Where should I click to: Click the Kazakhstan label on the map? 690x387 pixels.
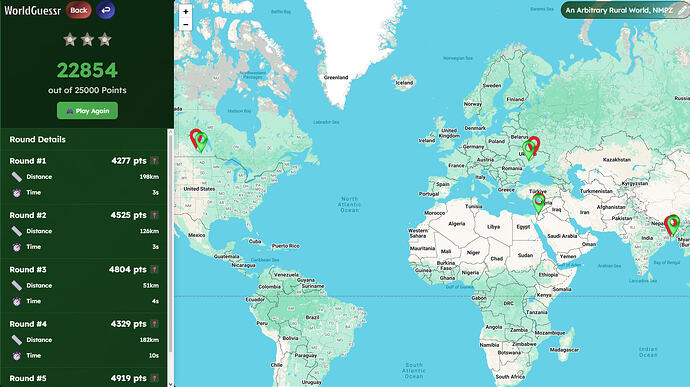pyautogui.click(x=617, y=160)
